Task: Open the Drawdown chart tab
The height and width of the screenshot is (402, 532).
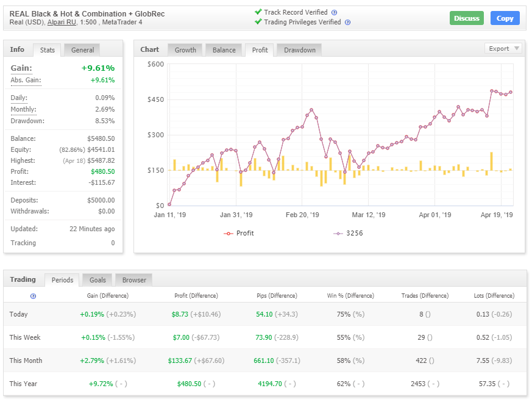Action: pyautogui.click(x=299, y=50)
